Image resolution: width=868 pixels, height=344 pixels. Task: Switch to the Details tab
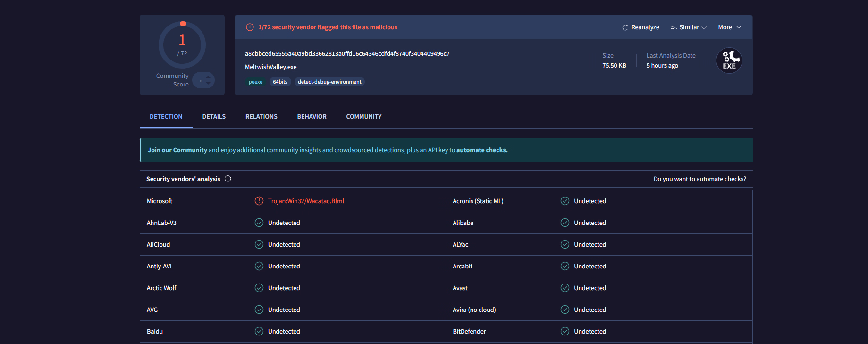click(214, 117)
